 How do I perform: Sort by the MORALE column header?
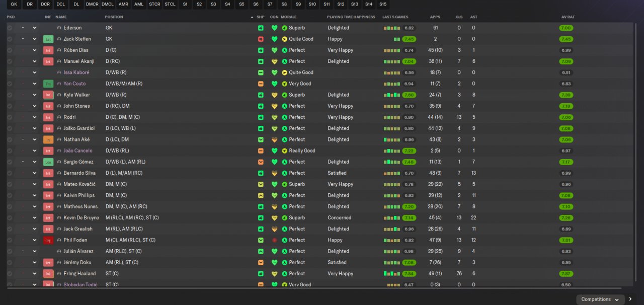(x=289, y=17)
